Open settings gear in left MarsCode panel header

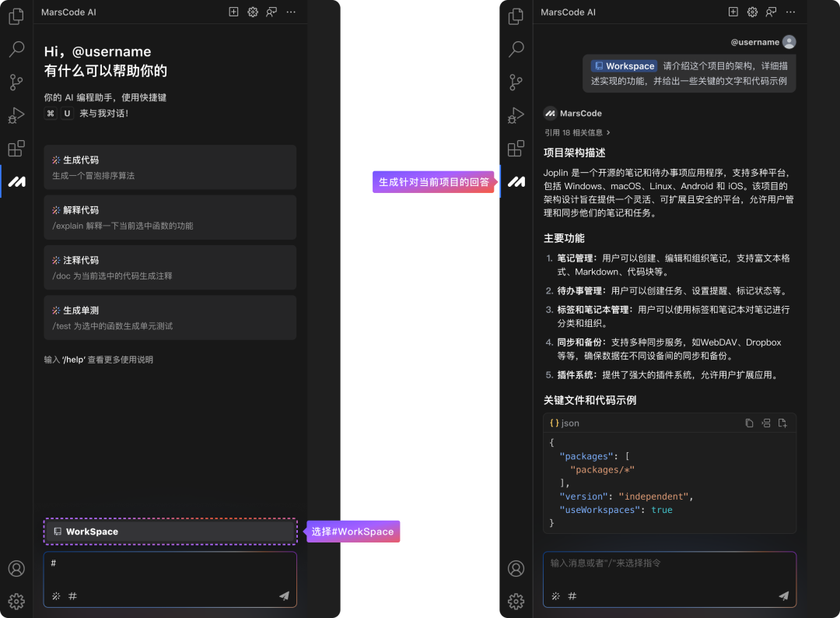coord(253,12)
